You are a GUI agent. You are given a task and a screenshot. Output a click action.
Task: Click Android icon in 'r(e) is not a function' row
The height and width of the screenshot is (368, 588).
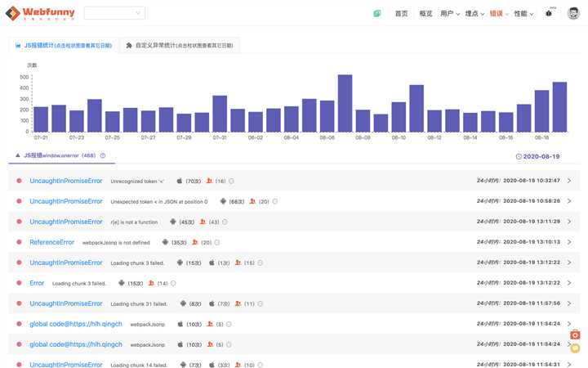[x=173, y=222]
